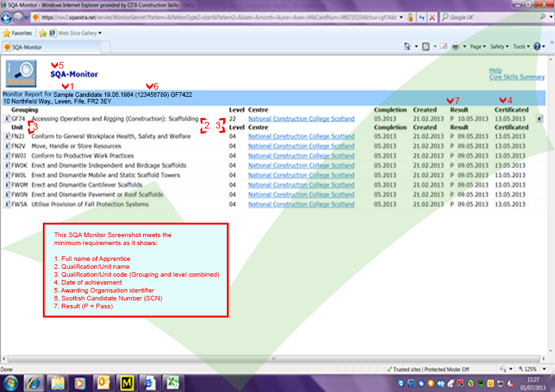Image resolution: width=555 pixels, height=392 pixels.
Task: Open Outlook from the taskbar
Action: point(103,383)
